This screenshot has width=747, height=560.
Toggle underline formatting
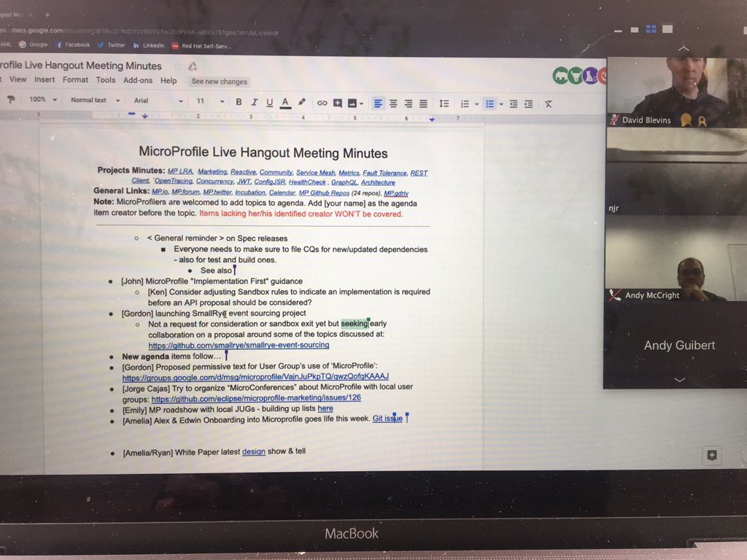pyautogui.click(x=270, y=102)
